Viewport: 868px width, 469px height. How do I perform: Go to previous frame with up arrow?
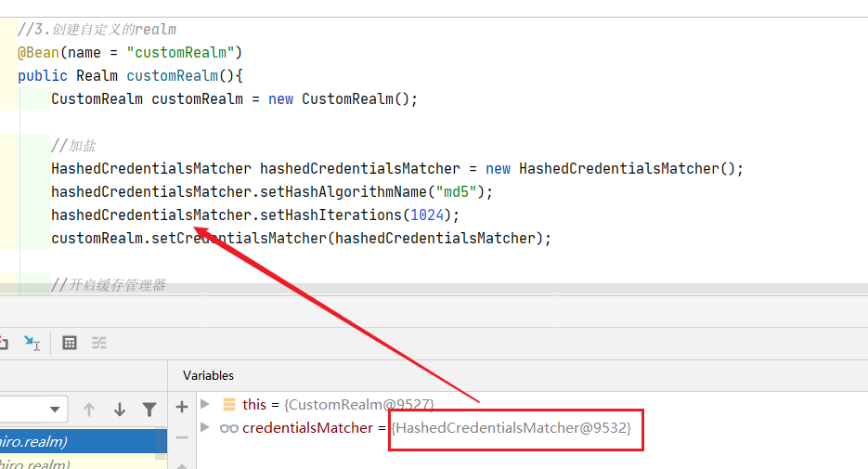click(x=88, y=410)
